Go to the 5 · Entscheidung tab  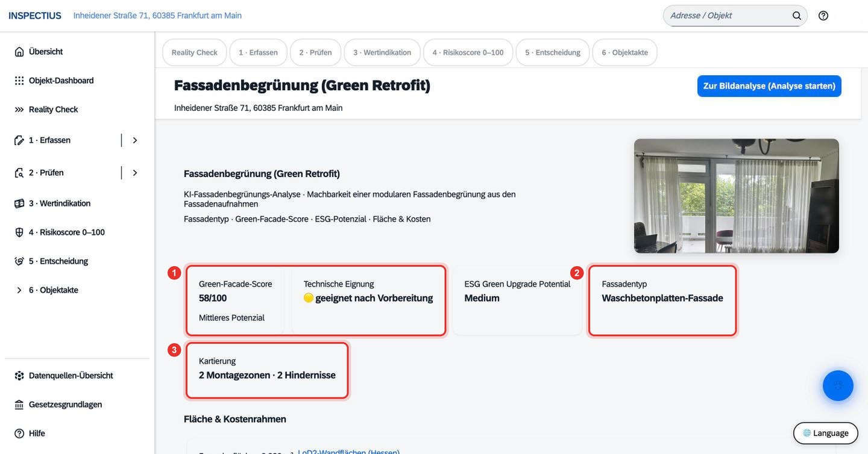click(x=553, y=52)
